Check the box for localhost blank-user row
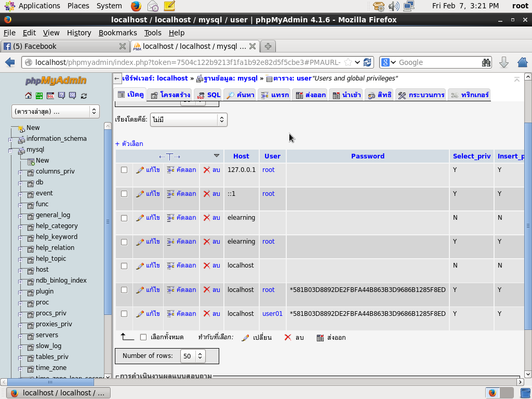The width and height of the screenshot is (532, 399). (124, 265)
